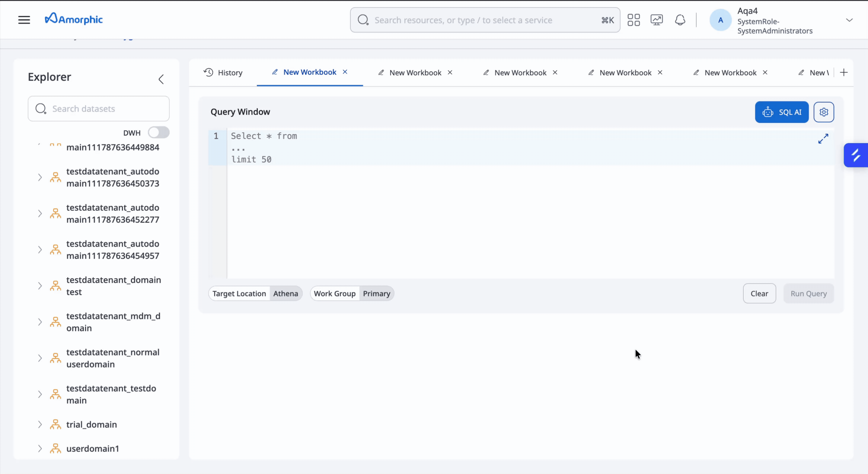Open the blue side widget tab
Screen dimensions: 868x474
856,155
